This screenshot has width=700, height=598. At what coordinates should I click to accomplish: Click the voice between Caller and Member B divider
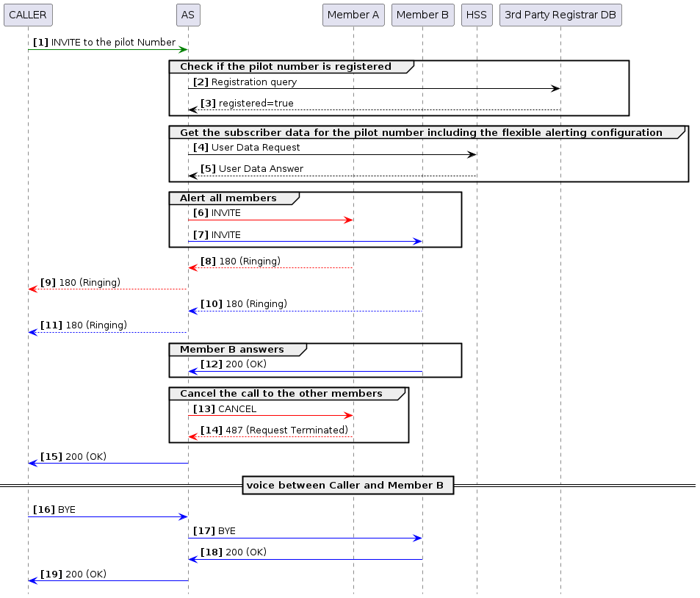[347, 485]
